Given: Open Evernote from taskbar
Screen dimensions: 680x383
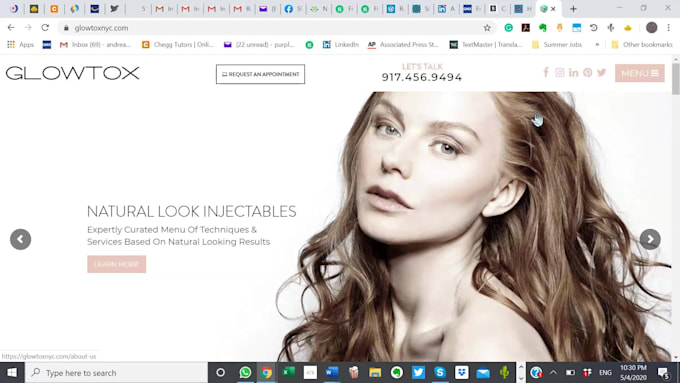Looking at the screenshot, I should (397, 373).
